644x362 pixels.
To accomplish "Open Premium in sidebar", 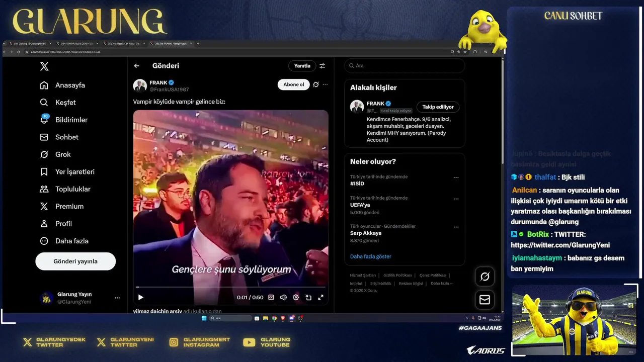I will pos(61,206).
